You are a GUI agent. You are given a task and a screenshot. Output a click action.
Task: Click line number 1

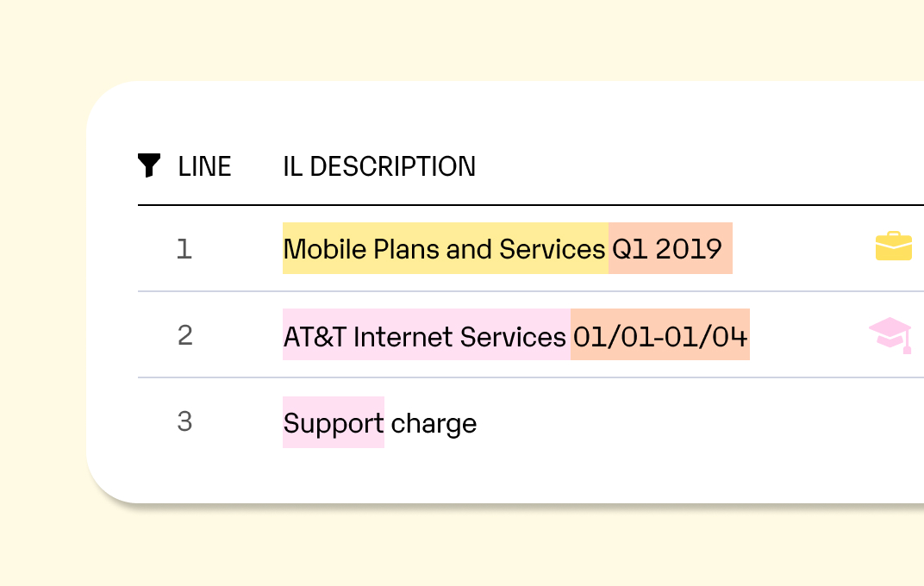coord(184,249)
